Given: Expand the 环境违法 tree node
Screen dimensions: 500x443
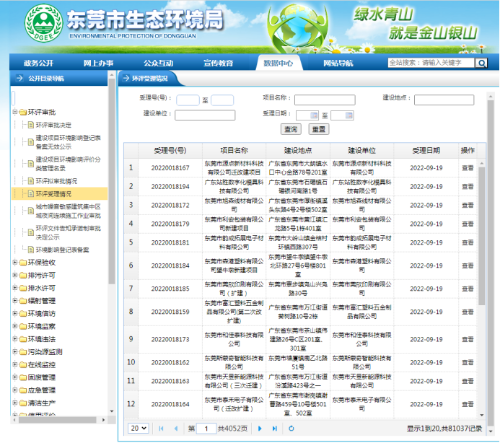Looking at the screenshot, I should tap(15, 339).
